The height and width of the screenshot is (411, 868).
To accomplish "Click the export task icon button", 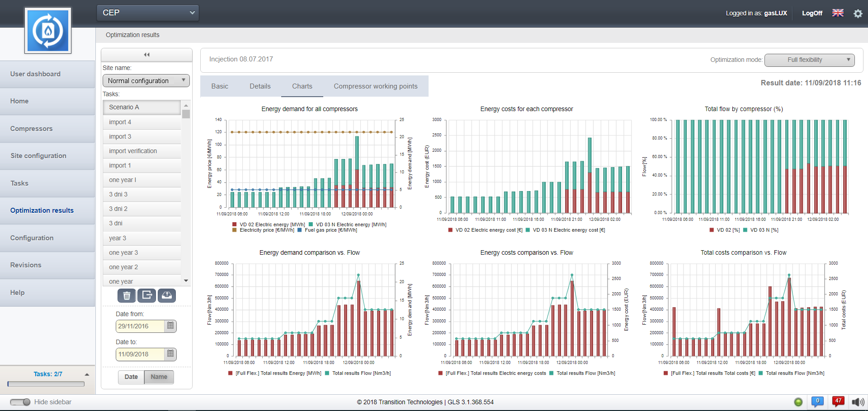I will tap(147, 295).
